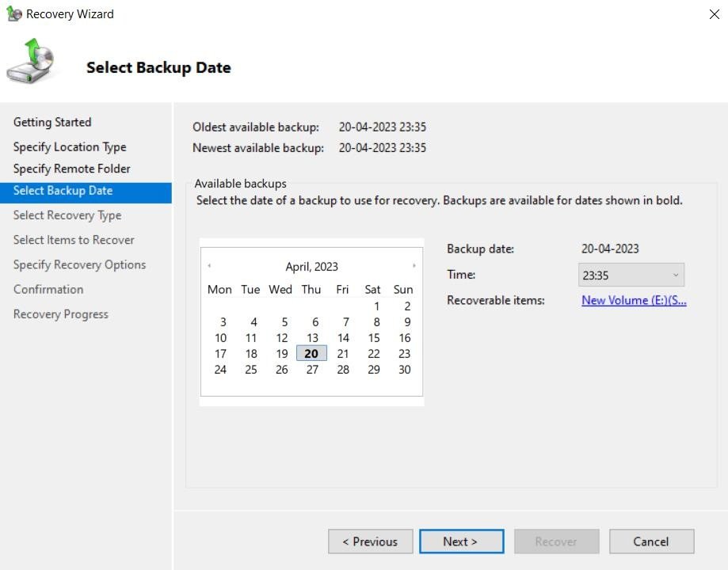The image size is (728, 570).
Task: Select date 19 in calendar
Action: (282, 354)
